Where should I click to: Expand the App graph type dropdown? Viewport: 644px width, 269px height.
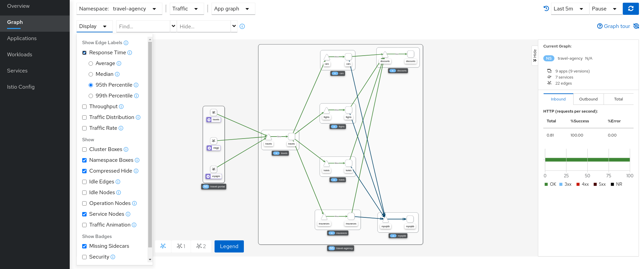pos(233,9)
